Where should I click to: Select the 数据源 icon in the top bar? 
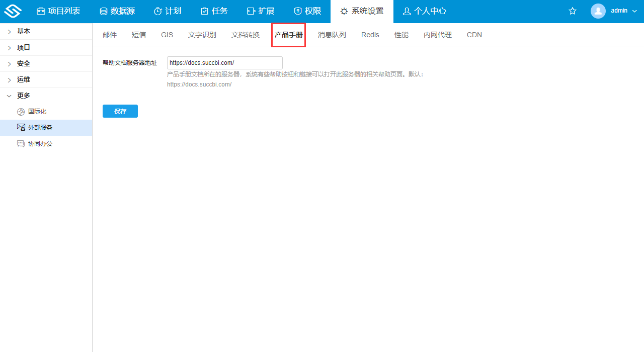(103, 11)
